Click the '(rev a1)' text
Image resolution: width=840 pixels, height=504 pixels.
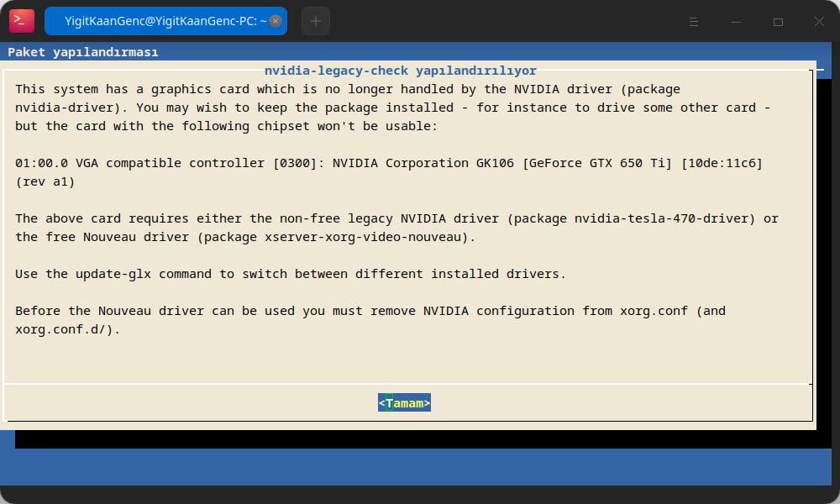coord(45,181)
